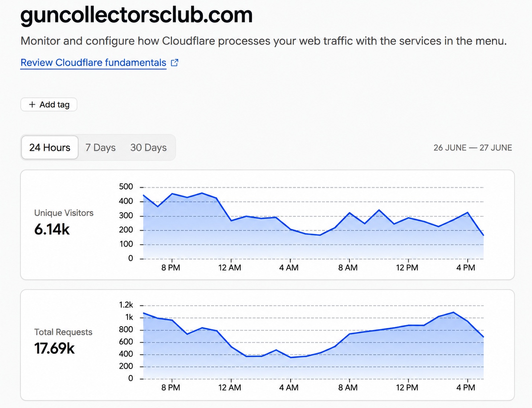Click 4 PM on Unique Visitors axis
This screenshot has height=408, width=532.
pyautogui.click(x=466, y=268)
